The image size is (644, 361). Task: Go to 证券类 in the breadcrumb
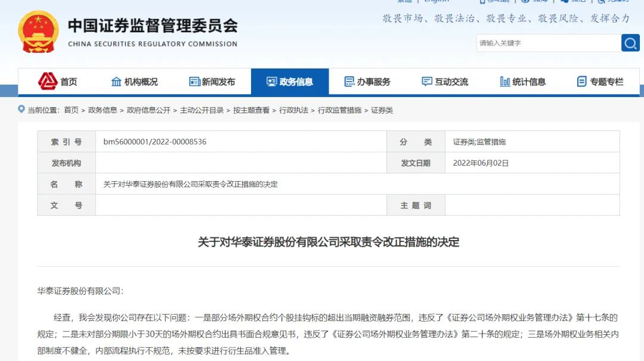382,110
